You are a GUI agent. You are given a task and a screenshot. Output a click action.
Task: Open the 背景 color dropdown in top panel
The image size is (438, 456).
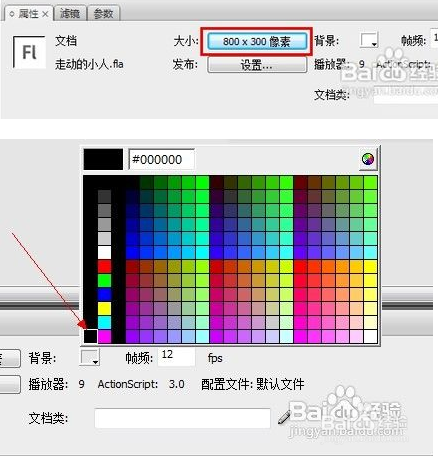click(x=369, y=40)
